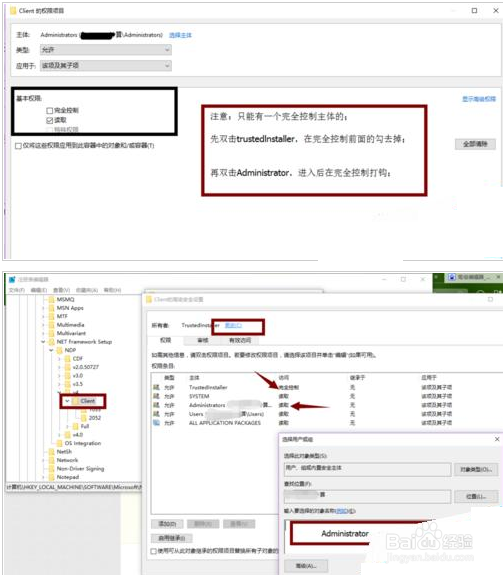Click the CDF folder icon
Image resolution: width=503 pixels, height=575 pixels.
pos(67,358)
